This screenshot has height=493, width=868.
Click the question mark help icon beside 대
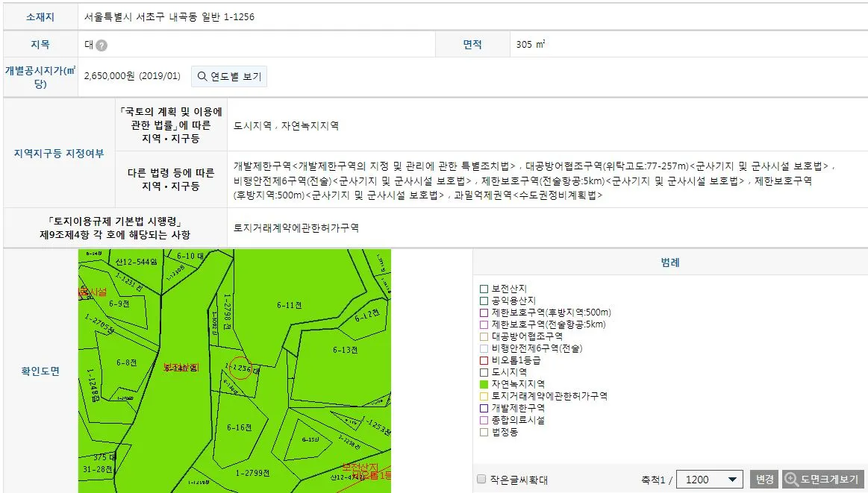[x=100, y=45]
